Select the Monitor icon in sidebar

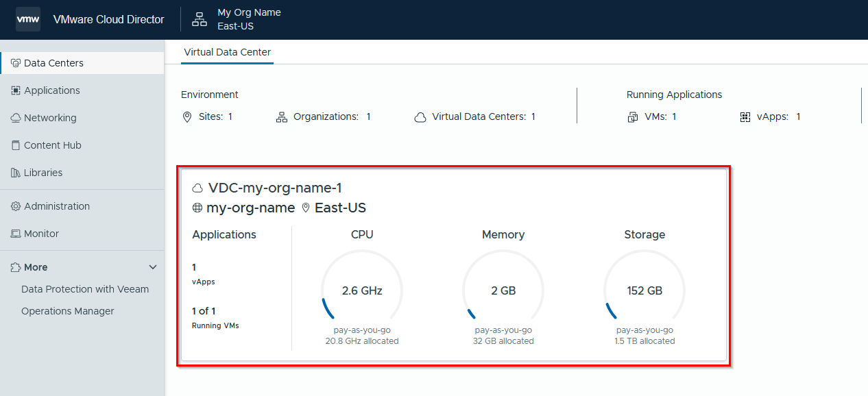pyautogui.click(x=16, y=234)
